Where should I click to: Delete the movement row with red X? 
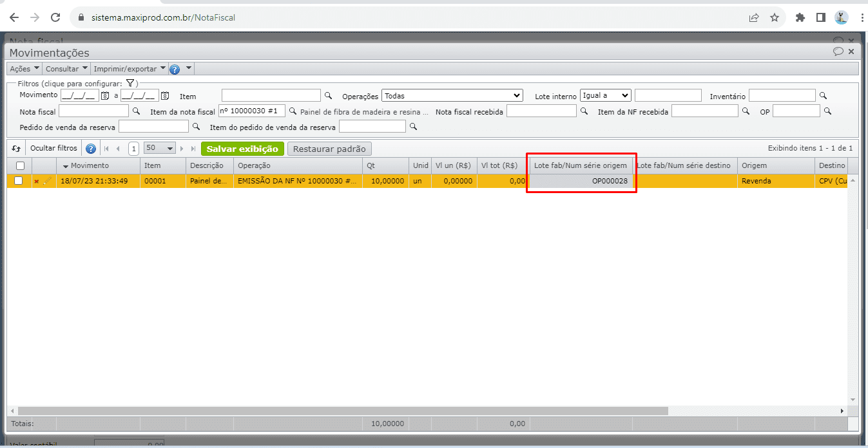(36, 182)
